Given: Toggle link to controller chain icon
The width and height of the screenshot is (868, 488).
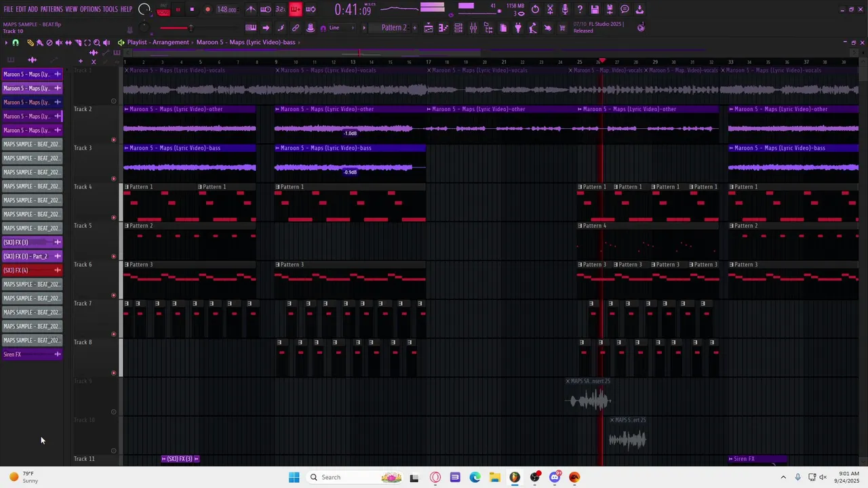Looking at the screenshot, I should pyautogui.click(x=296, y=28).
